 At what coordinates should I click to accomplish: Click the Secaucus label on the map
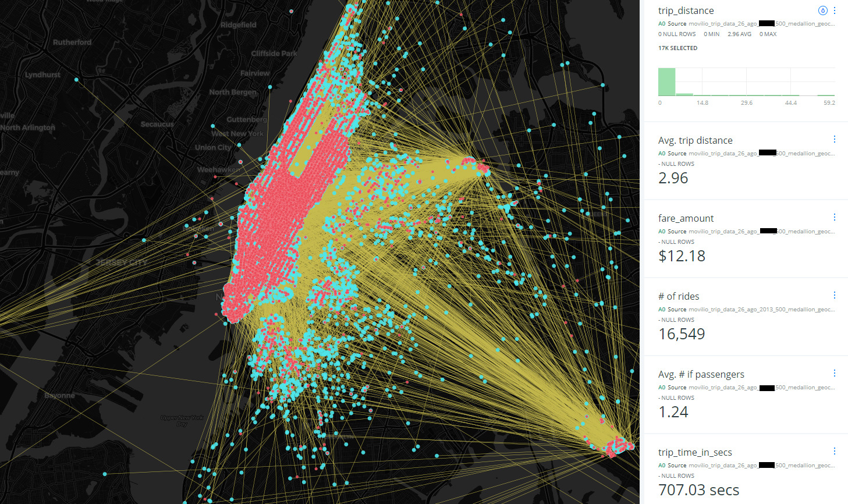157,124
